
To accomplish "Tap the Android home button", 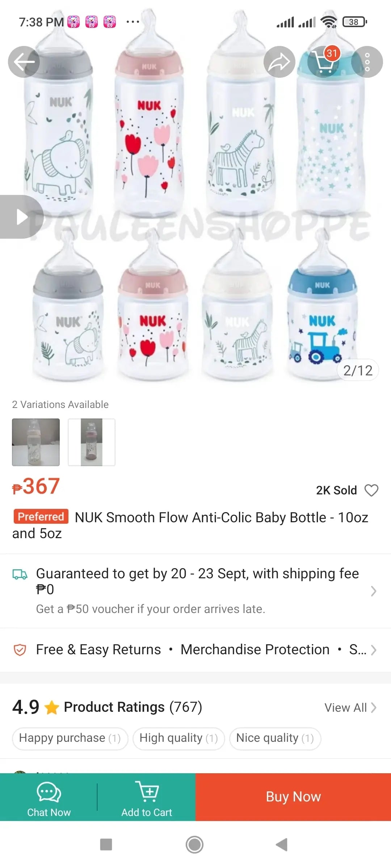I will click(x=195, y=845).
